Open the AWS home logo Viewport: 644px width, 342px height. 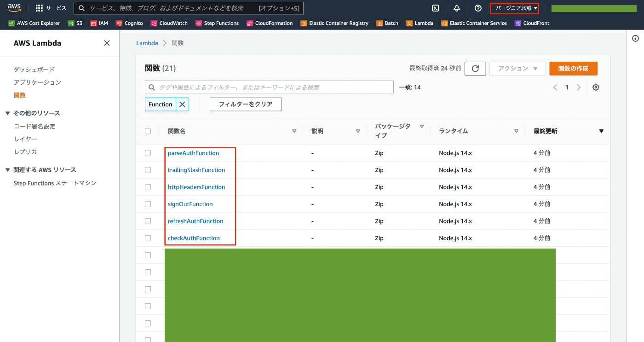(14, 8)
